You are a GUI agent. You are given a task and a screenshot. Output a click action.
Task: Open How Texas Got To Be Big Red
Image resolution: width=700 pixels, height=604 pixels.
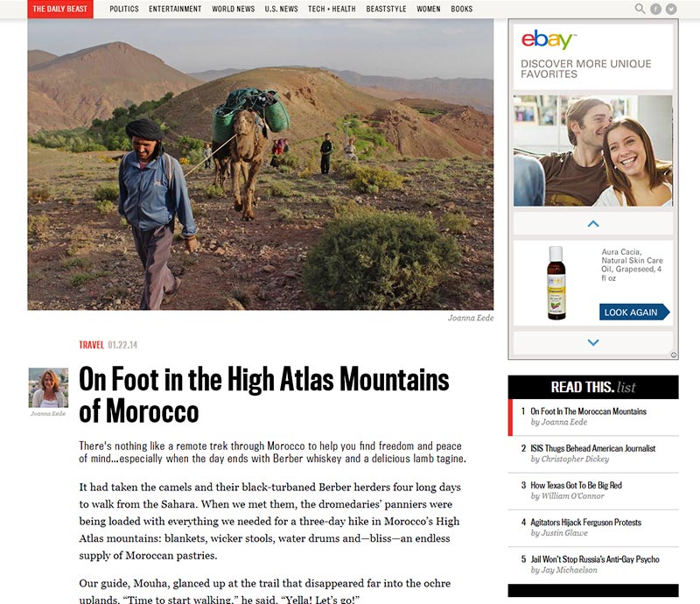pyautogui.click(x=576, y=485)
